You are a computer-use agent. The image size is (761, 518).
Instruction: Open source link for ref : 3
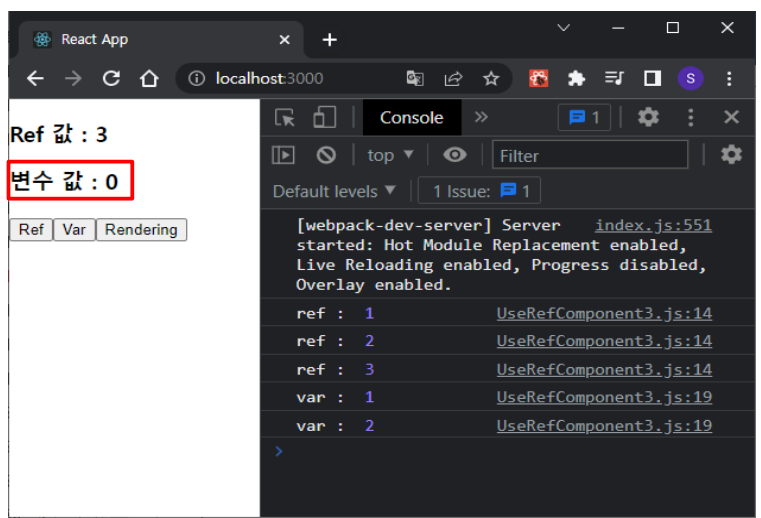click(604, 370)
